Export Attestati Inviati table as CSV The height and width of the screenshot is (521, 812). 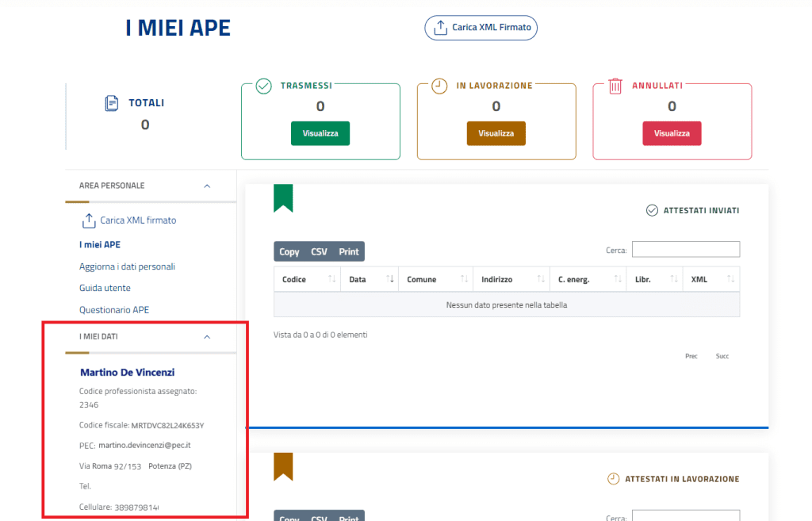tap(319, 251)
